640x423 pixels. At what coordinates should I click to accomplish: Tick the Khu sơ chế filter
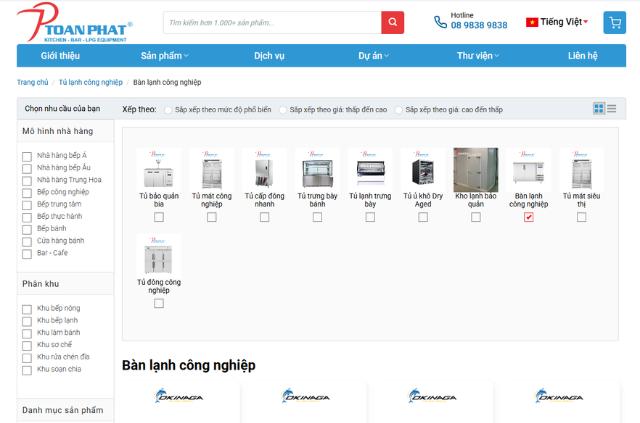point(27,346)
